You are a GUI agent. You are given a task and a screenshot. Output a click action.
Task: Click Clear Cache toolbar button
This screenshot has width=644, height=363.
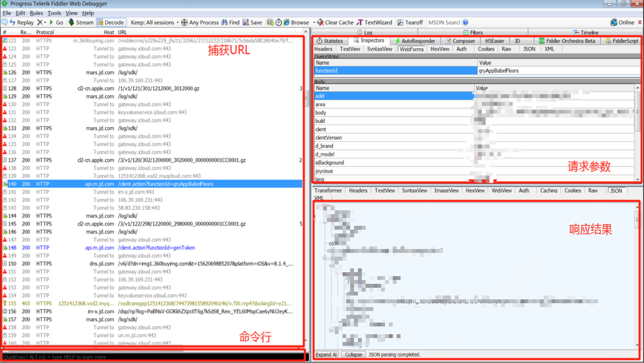click(x=336, y=22)
